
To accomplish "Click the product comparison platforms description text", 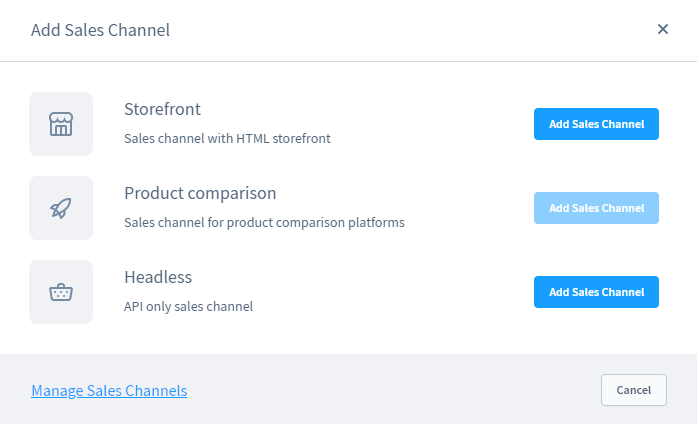I will [264, 222].
